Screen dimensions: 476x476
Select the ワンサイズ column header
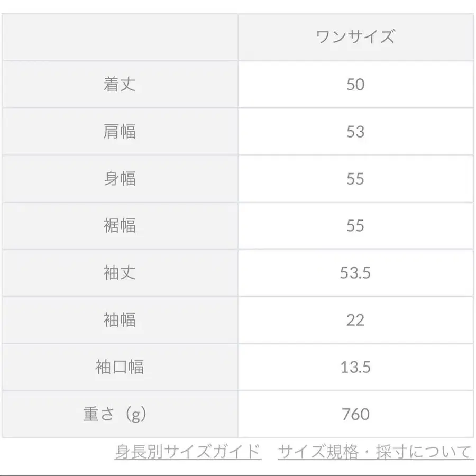tap(357, 35)
